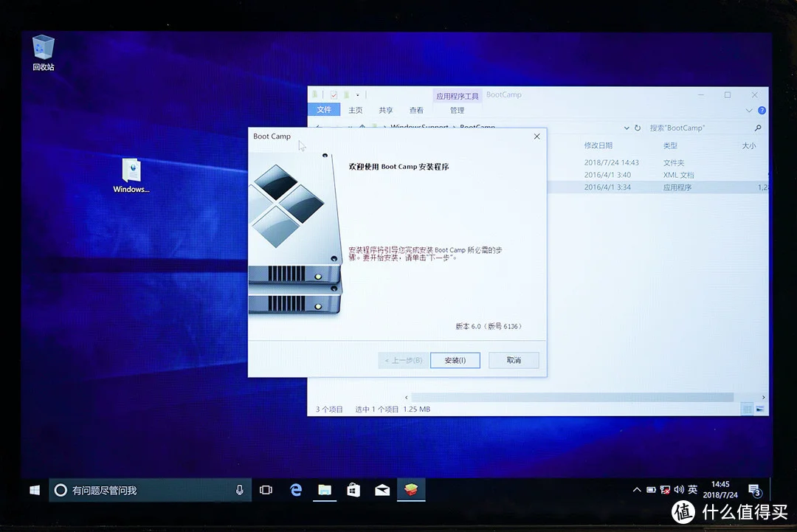Viewport: 797px width, 532px height.
Task: Open Microsoft Store from the taskbar
Action: (353, 490)
